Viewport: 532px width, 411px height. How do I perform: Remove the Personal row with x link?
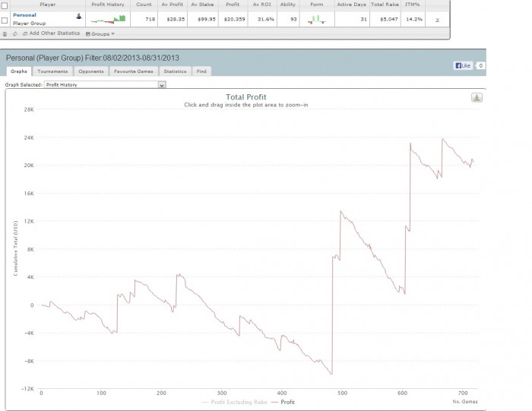tap(437, 20)
